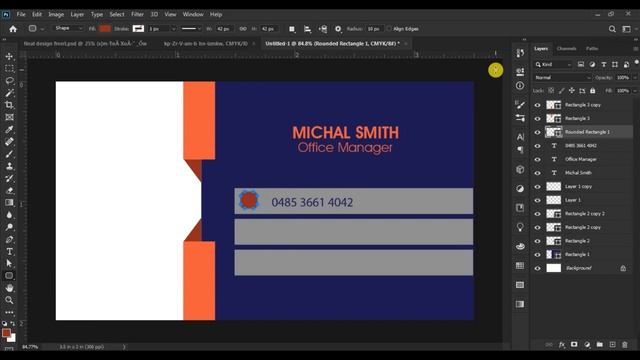Click the shape width W field
Screen dimensions: 640x360
(224, 29)
